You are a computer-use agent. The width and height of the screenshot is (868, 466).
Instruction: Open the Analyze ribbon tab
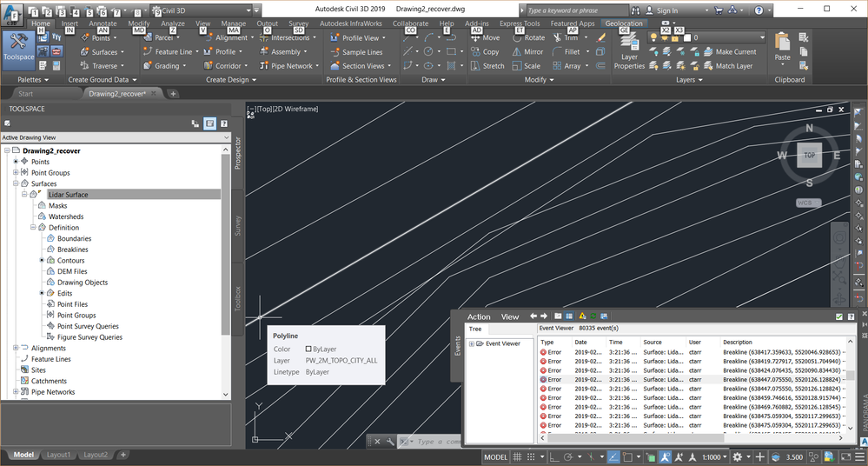(173, 23)
